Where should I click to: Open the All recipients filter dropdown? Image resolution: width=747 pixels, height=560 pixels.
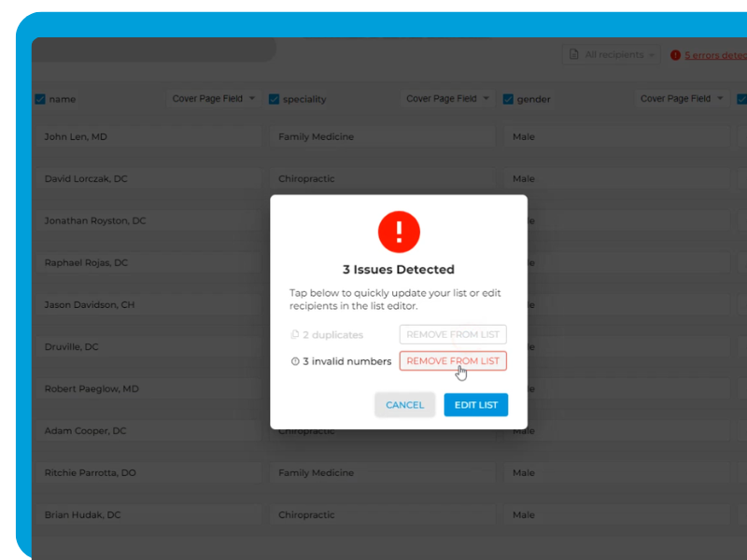[x=612, y=55]
